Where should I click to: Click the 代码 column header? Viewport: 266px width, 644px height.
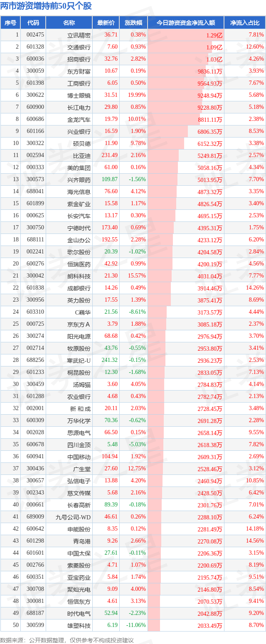[33, 23]
